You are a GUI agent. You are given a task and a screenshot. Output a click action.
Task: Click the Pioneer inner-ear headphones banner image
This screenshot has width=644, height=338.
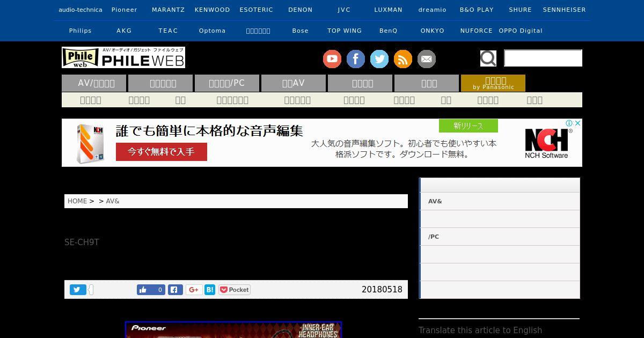coord(233,329)
